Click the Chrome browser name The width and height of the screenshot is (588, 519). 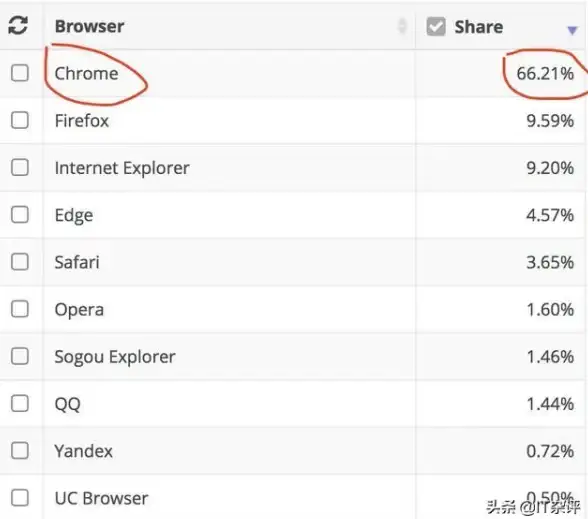[x=86, y=74]
